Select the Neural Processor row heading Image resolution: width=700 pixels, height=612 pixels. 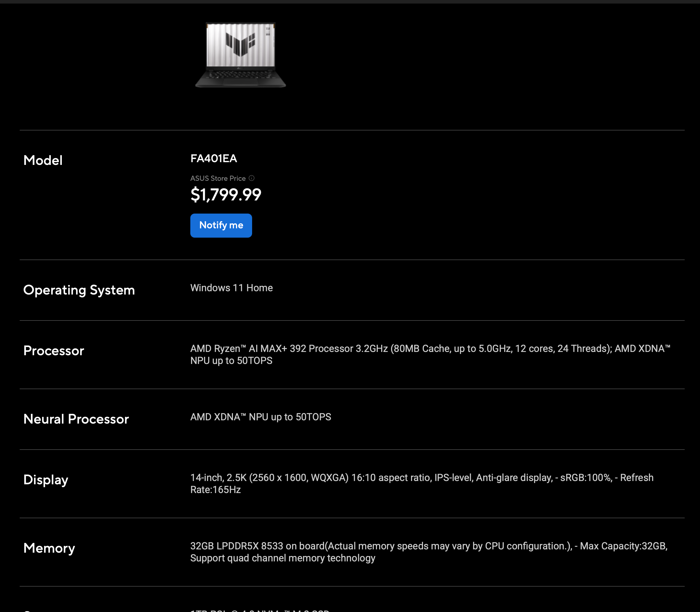(76, 419)
